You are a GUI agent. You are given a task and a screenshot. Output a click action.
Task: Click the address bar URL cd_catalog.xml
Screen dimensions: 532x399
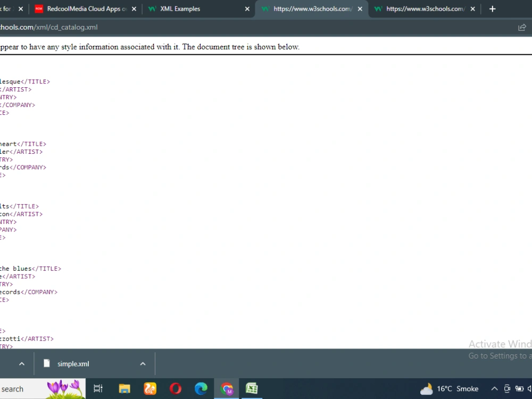click(48, 27)
